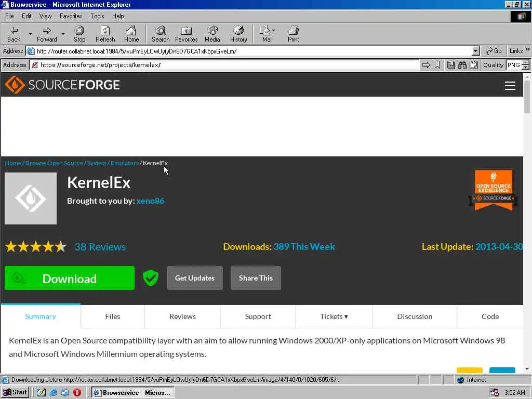532x399 pixels.
Task: Switch to the Summary tab
Action: pyautogui.click(x=41, y=316)
